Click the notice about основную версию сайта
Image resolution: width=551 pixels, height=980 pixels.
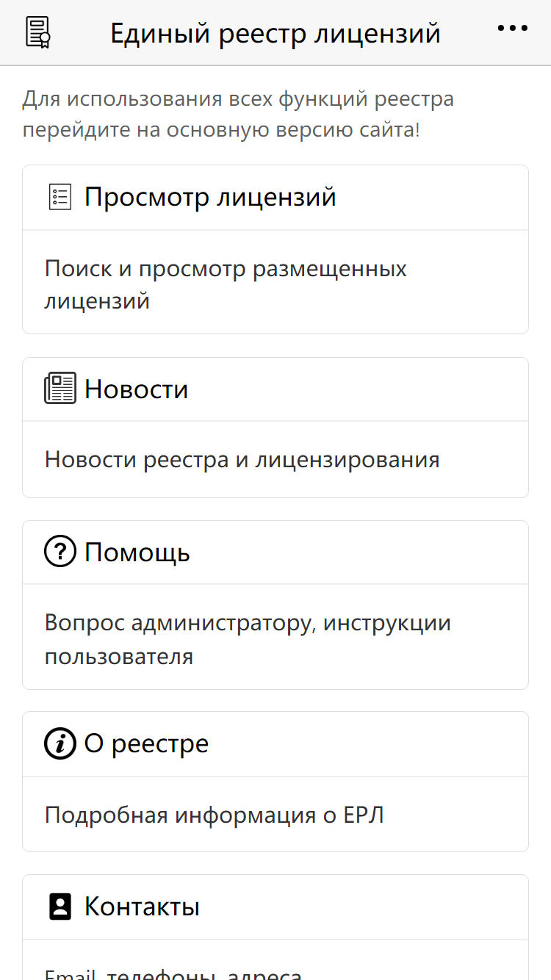tap(238, 115)
